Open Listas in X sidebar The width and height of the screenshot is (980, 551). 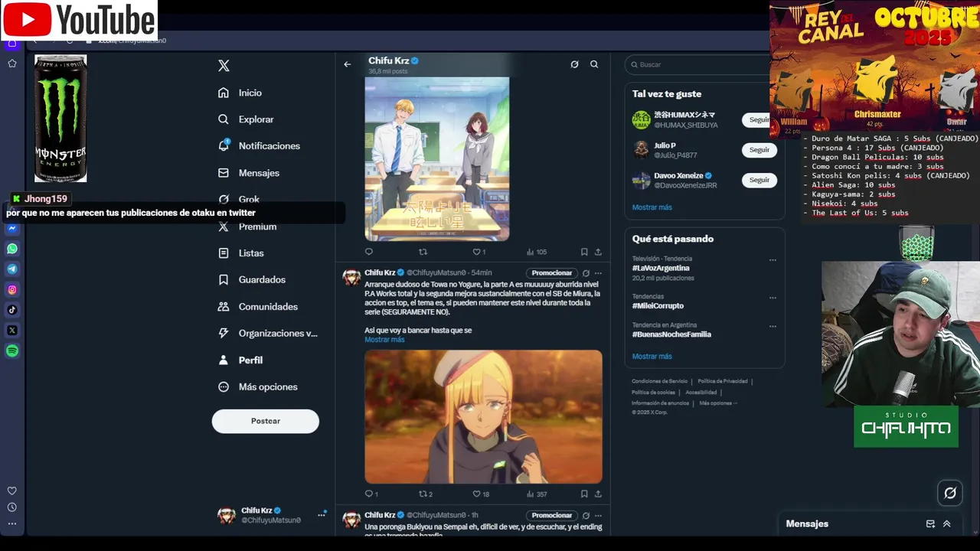coord(241,253)
